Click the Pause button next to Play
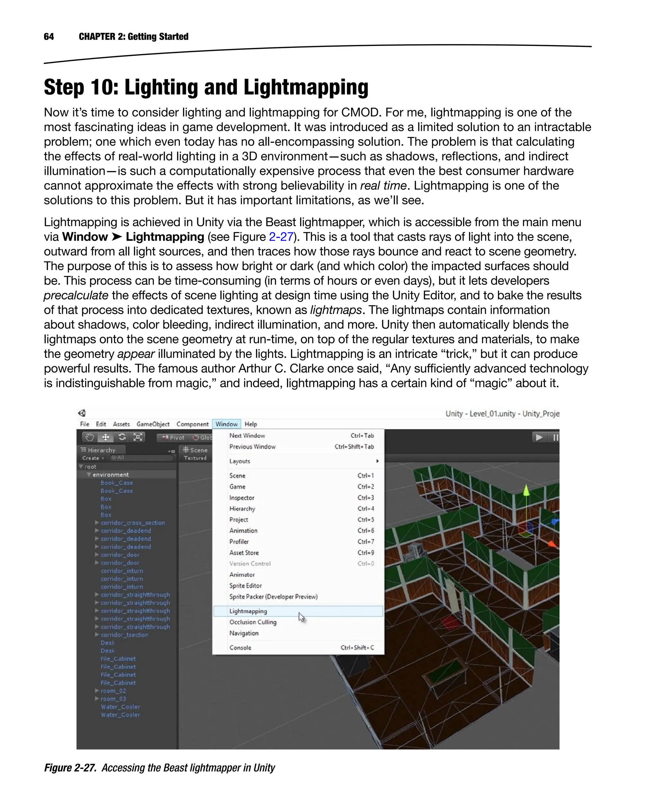 point(555,437)
